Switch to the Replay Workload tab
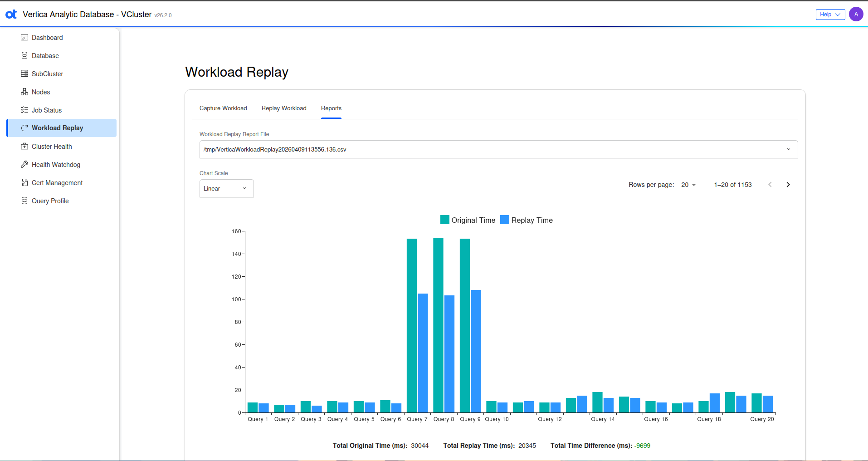The image size is (868, 461). (284, 108)
